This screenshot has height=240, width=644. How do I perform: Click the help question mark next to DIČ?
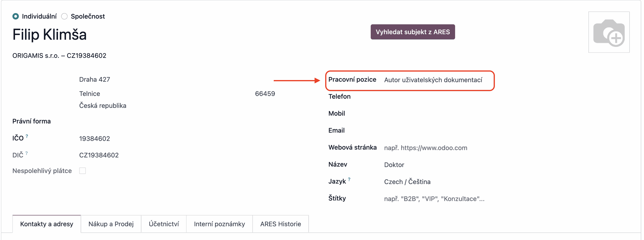(x=26, y=153)
